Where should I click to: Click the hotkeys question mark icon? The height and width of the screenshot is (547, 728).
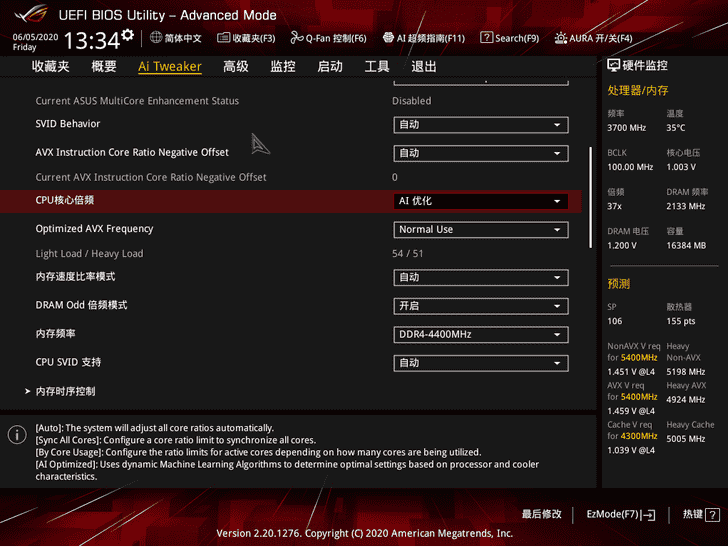tap(712, 514)
